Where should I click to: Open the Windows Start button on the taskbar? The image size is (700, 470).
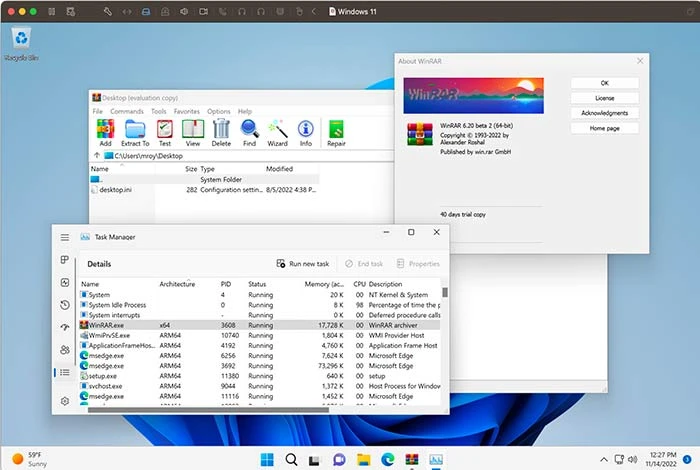pyautogui.click(x=267, y=459)
